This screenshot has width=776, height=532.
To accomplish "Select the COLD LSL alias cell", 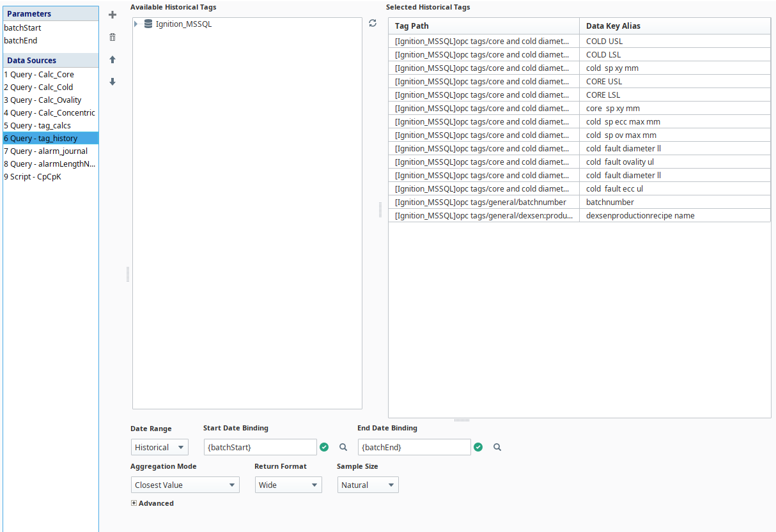I will (675, 54).
